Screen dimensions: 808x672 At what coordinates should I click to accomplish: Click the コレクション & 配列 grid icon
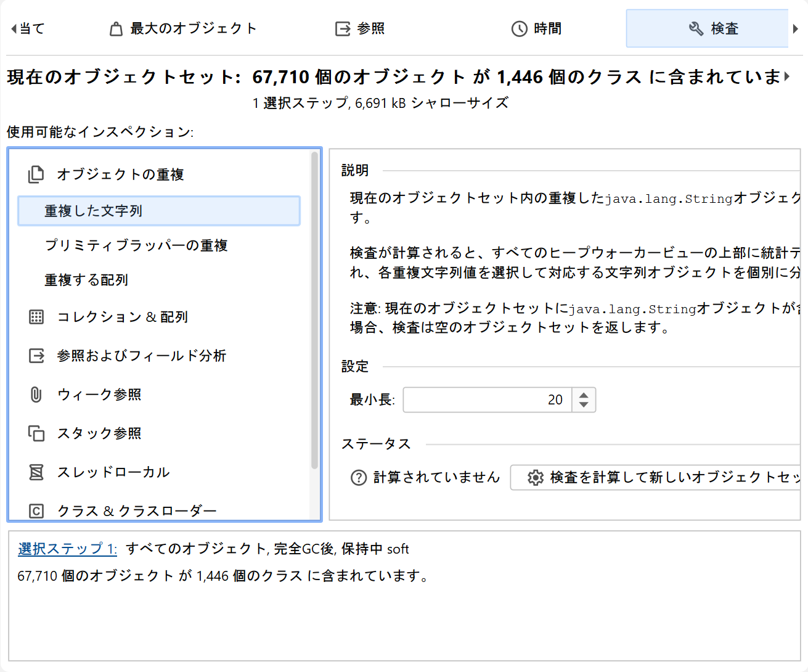[36, 317]
